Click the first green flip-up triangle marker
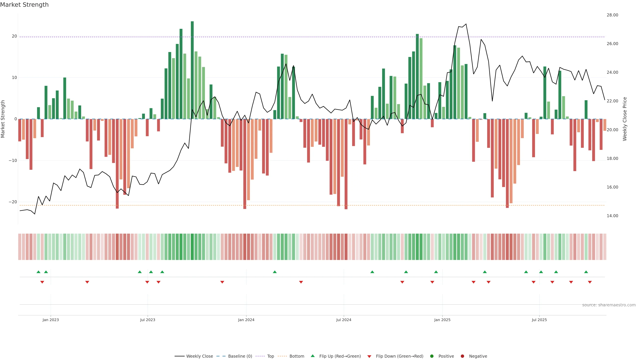Image resolution: width=644 pixels, height=362 pixels. coord(39,272)
